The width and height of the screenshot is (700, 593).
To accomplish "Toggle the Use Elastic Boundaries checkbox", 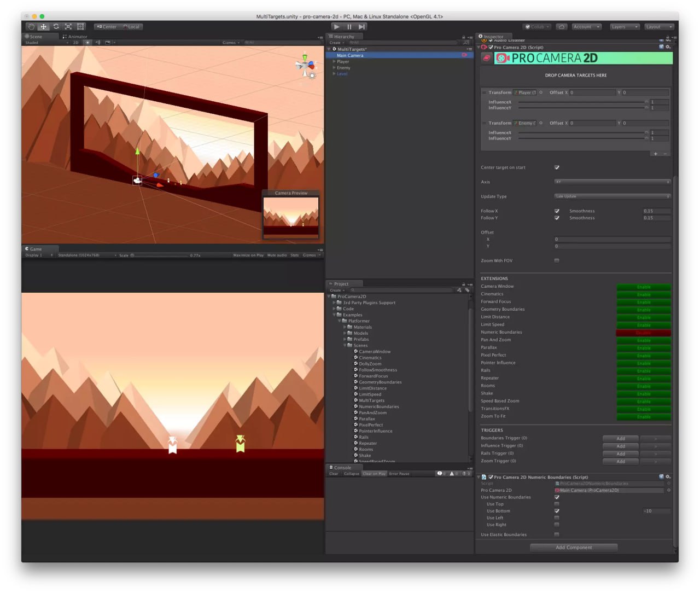I will coord(557,534).
